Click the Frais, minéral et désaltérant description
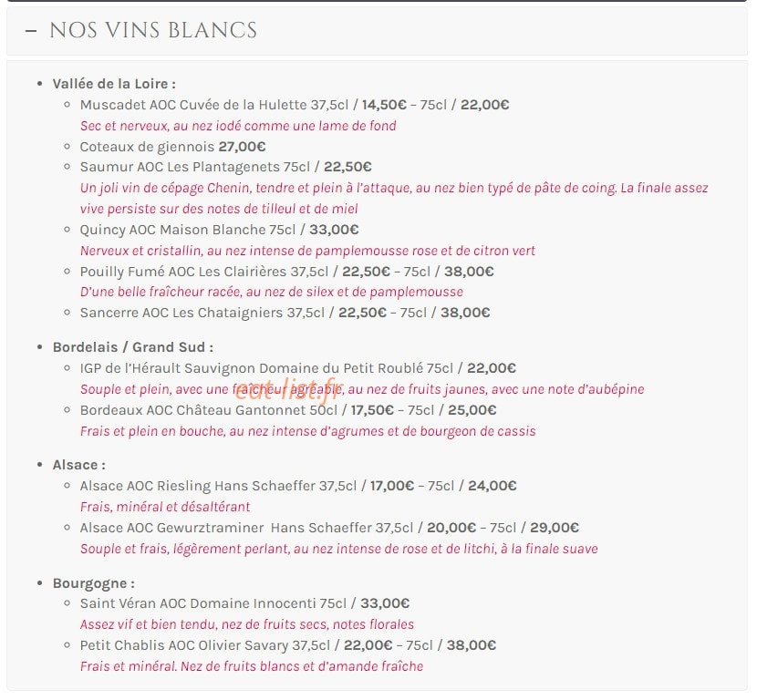This screenshot has height=700, width=757. [x=165, y=507]
